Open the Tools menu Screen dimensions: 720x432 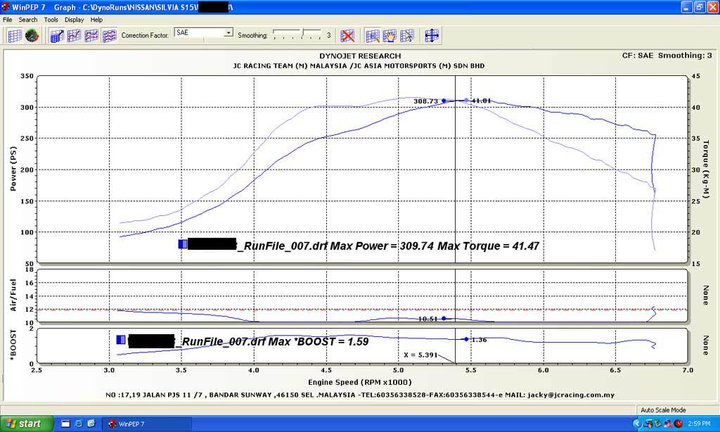coord(50,19)
